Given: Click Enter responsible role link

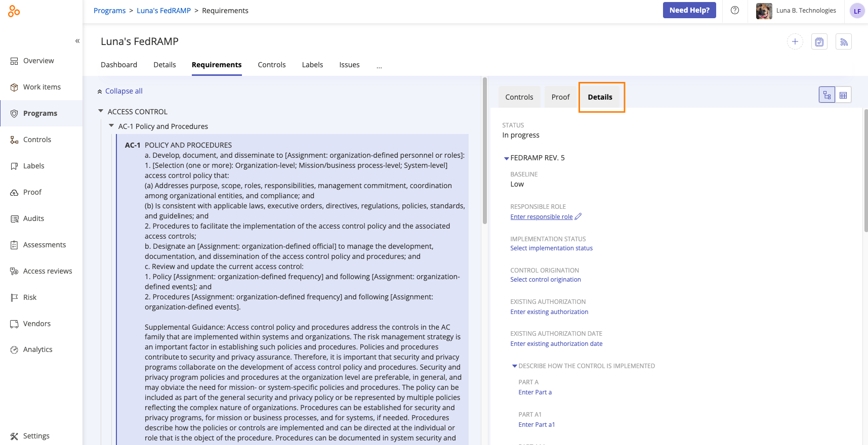Looking at the screenshot, I should 542,217.
